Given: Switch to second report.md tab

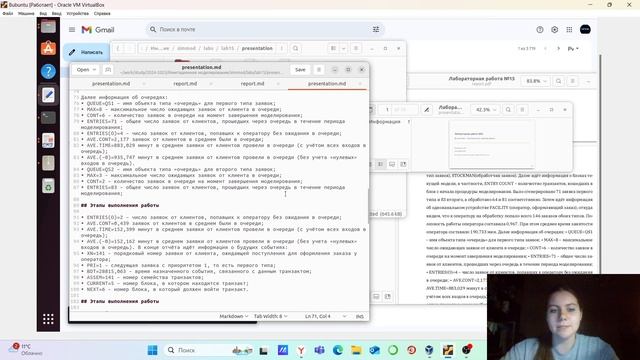Looking at the screenshot, I should tap(252, 84).
